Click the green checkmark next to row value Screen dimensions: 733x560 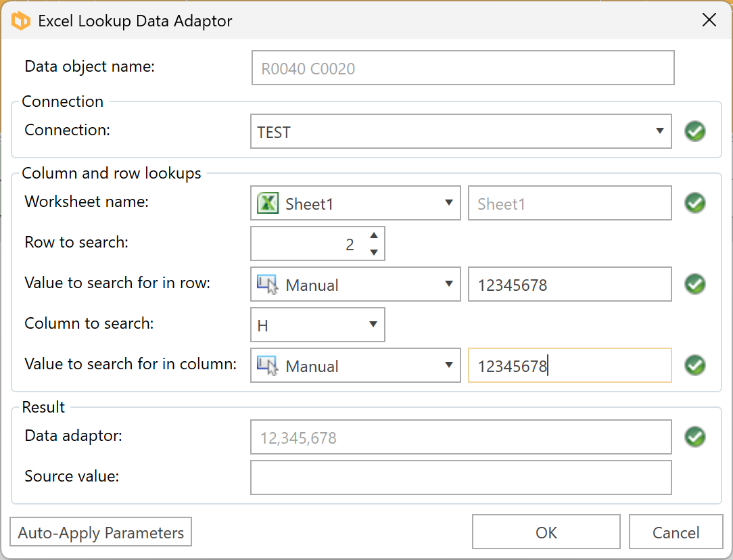(694, 284)
